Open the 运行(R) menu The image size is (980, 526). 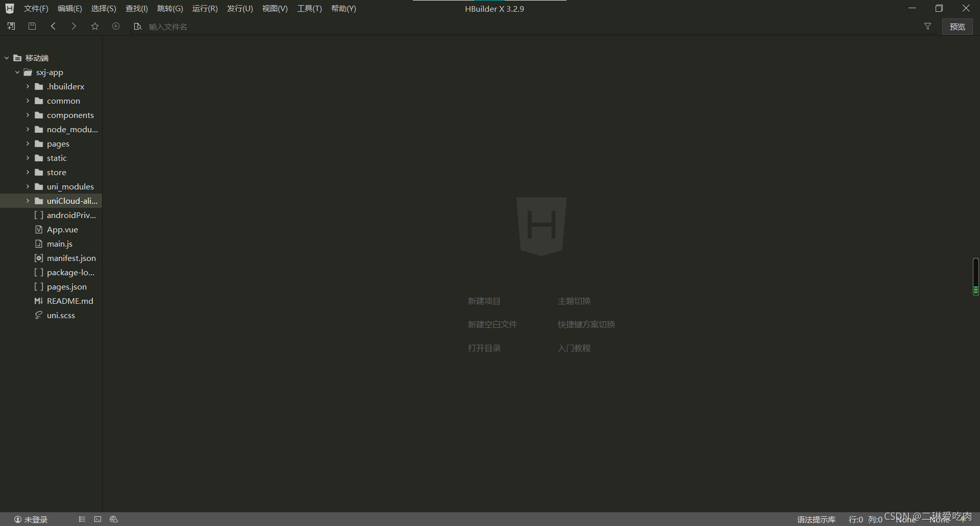coord(205,9)
